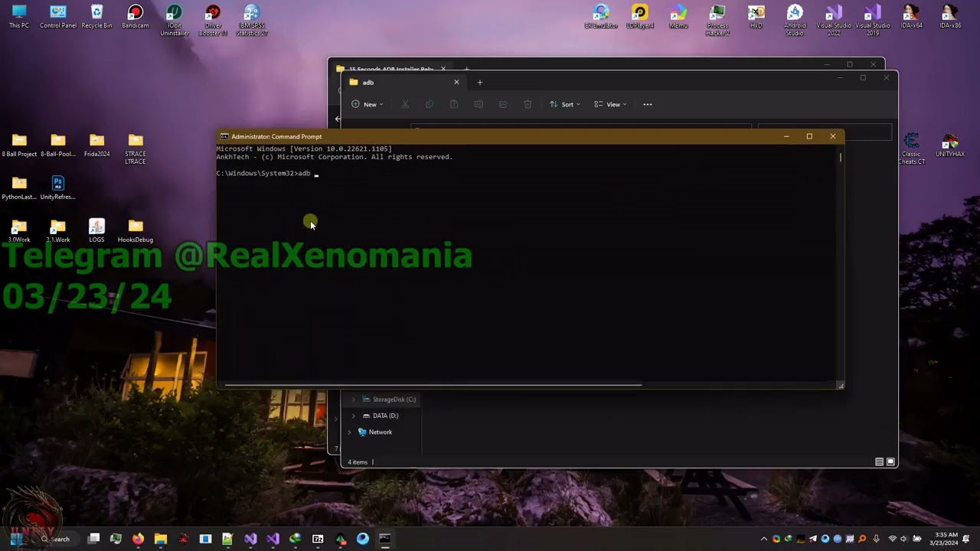Switch Explorer to large thumbnails view
The image size is (980, 551).
coord(890,461)
